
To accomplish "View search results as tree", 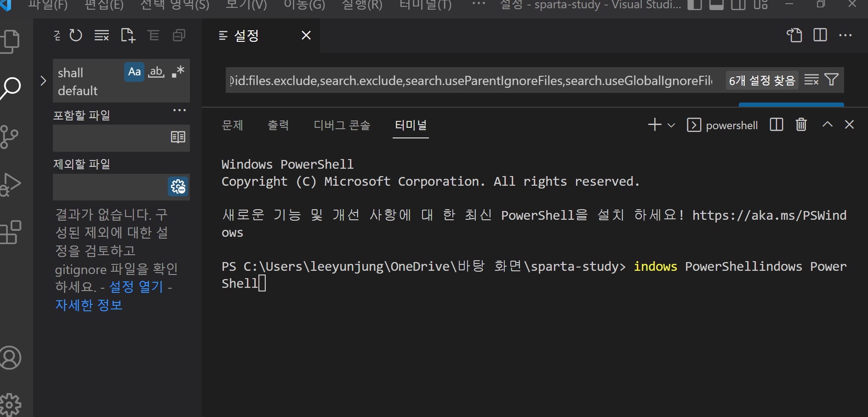I will [154, 35].
